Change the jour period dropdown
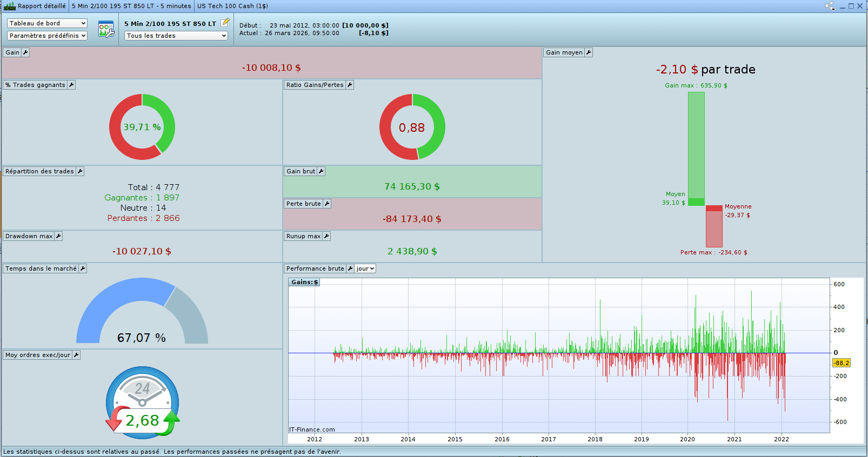The height and width of the screenshot is (457, 868). click(365, 268)
